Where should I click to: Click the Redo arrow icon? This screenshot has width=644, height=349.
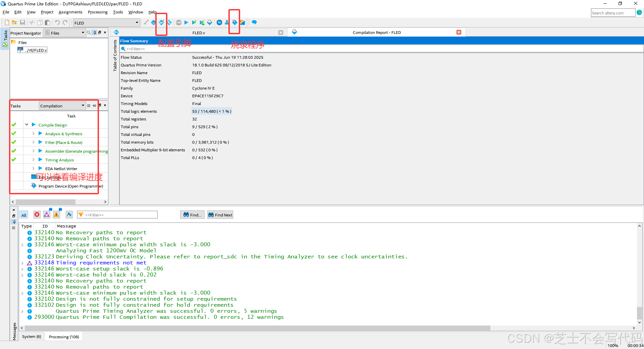click(x=65, y=22)
